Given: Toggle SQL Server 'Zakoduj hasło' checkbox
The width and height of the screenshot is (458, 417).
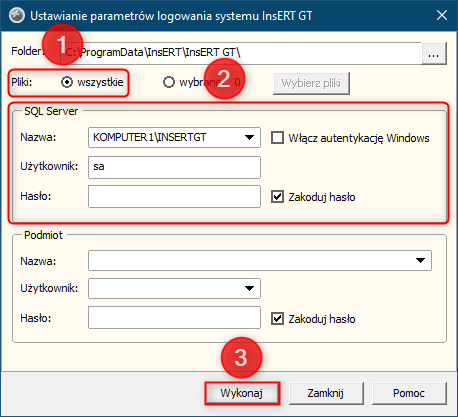Looking at the screenshot, I should tap(277, 197).
